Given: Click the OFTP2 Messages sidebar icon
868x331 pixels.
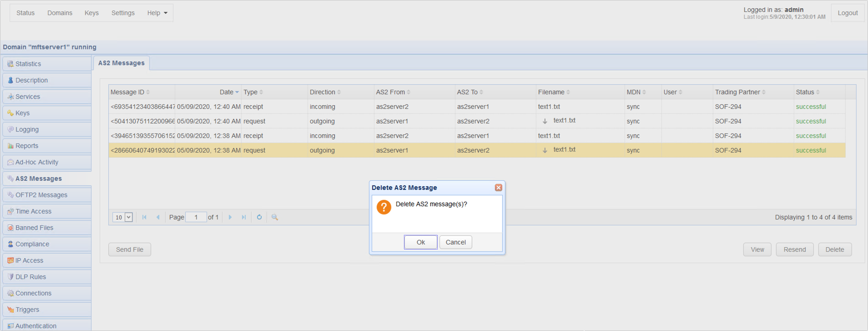Looking at the screenshot, I should [10, 195].
